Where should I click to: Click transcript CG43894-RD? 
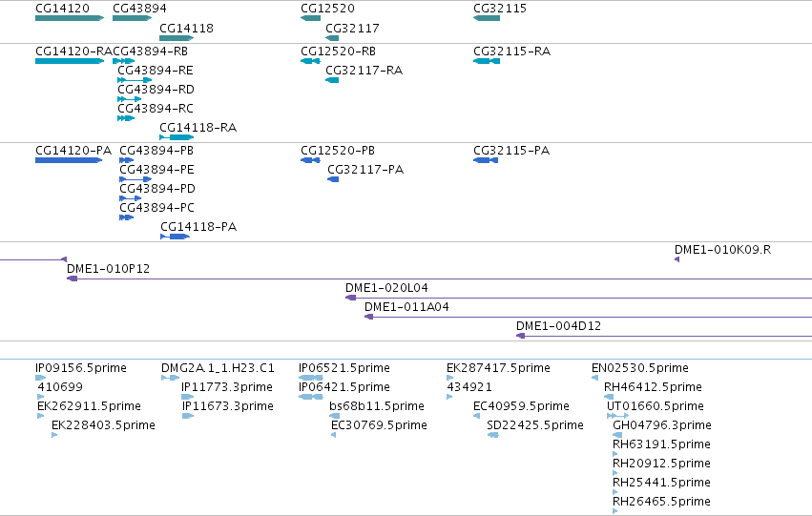(x=130, y=99)
